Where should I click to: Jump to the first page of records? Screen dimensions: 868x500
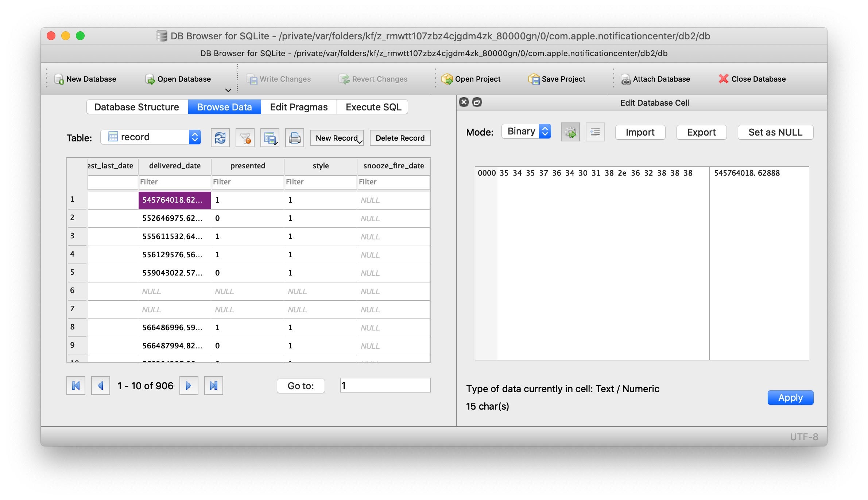click(76, 386)
